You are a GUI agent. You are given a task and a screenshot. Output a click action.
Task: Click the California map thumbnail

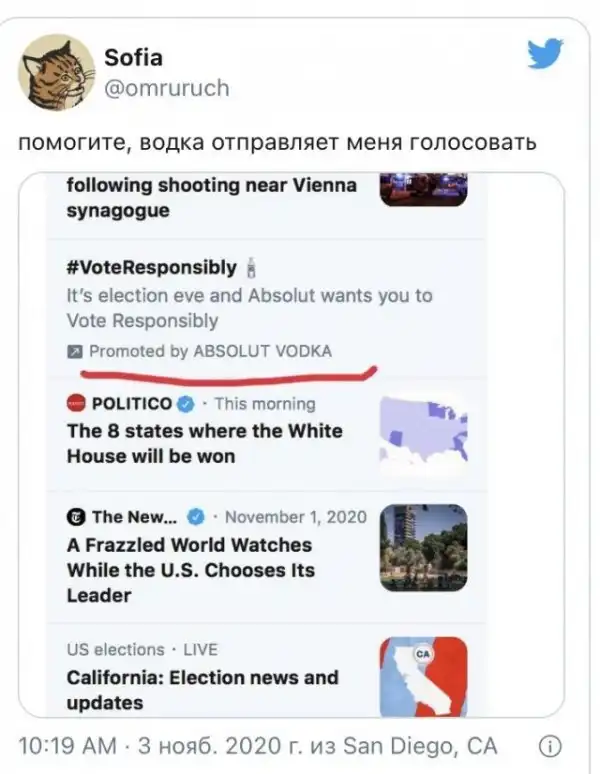[423, 676]
